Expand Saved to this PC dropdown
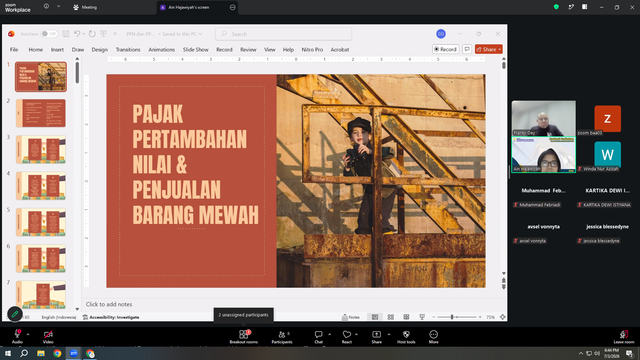 (x=200, y=34)
